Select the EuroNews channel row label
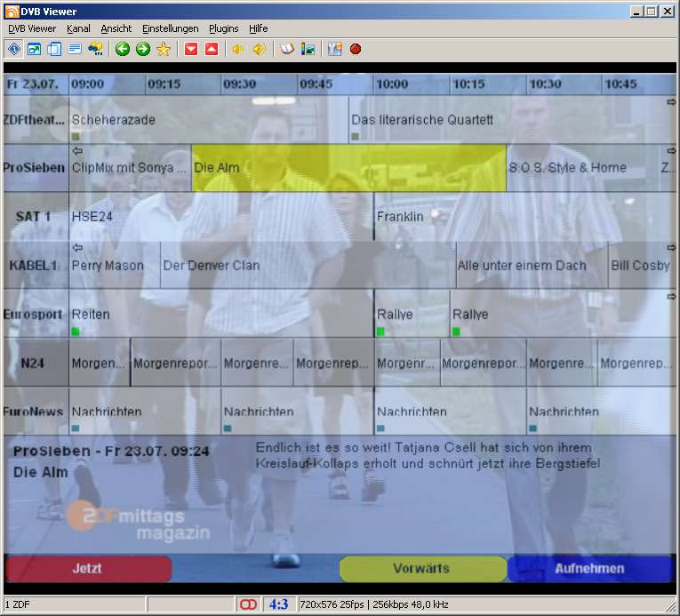The width and height of the screenshot is (680, 616). [x=36, y=412]
